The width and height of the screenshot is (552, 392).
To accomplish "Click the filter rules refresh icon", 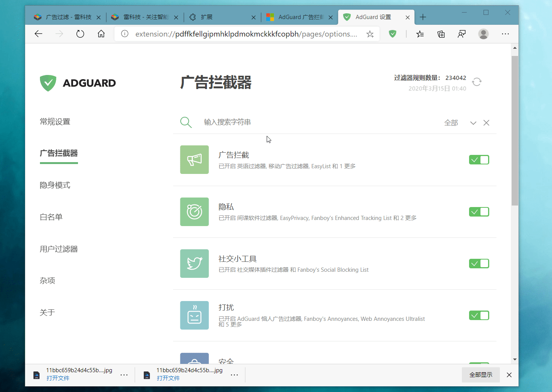I will pos(477,82).
